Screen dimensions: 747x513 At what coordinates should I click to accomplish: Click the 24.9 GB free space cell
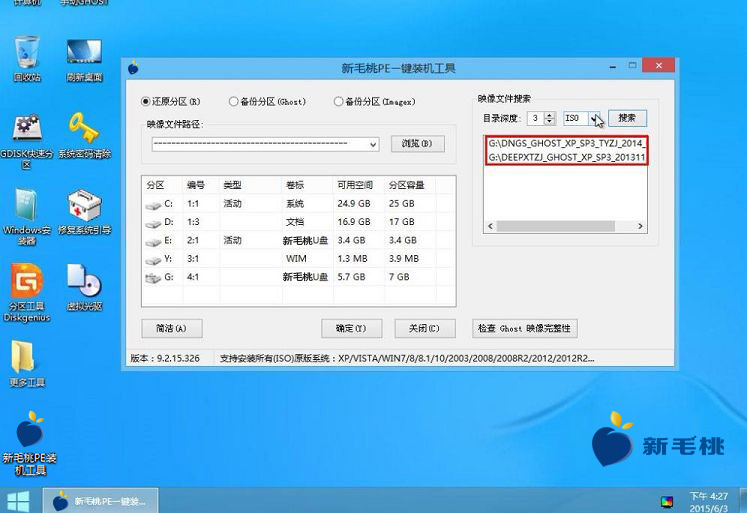click(x=354, y=203)
